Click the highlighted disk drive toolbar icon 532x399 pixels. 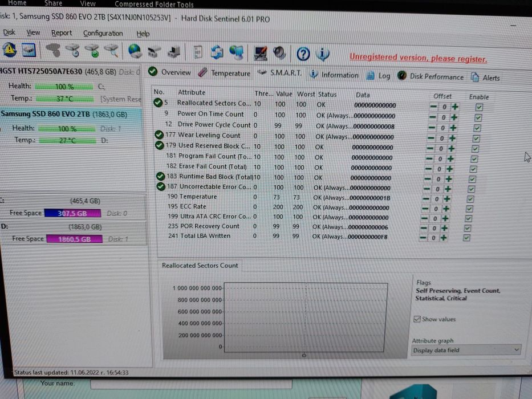point(29,50)
